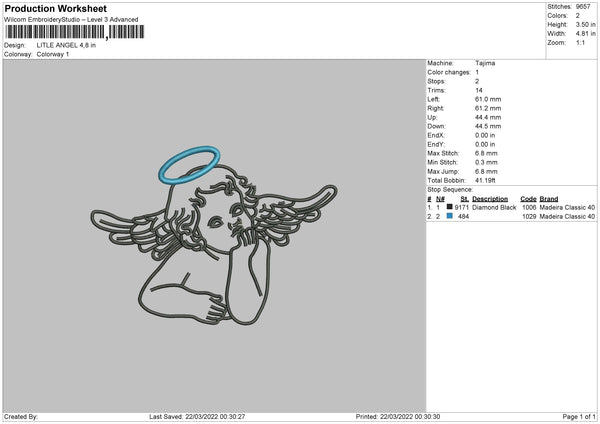Screen dimensions: 600x424
Task: Click the Description column header
Action: pos(490,199)
